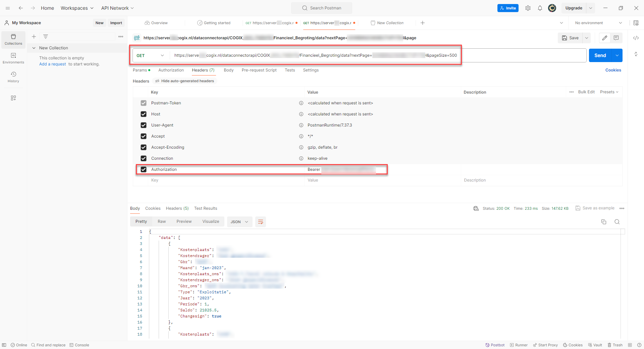Switch to the request Body tab
This screenshot has height=349, width=644.
coord(229,70)
